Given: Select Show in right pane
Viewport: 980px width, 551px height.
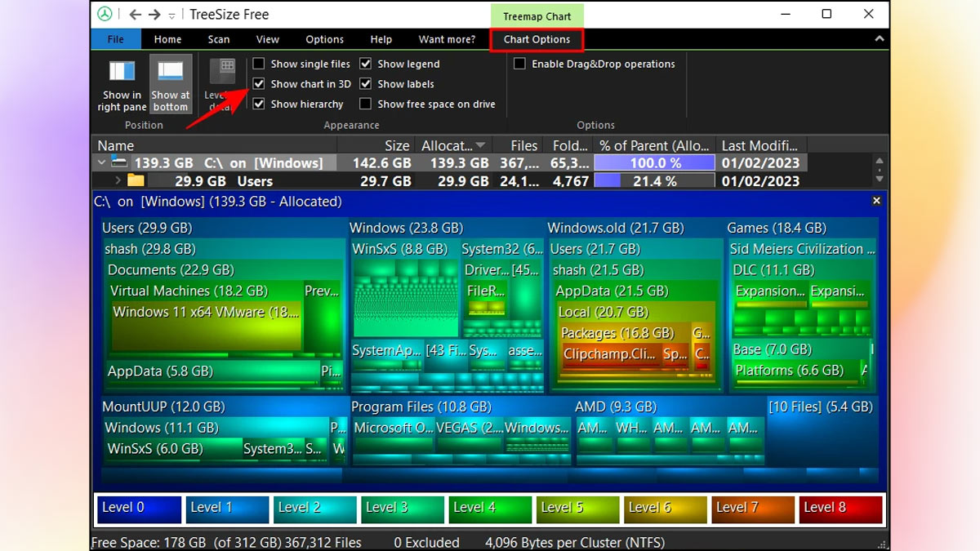Looking at the screenshot, I should [122, 84].
